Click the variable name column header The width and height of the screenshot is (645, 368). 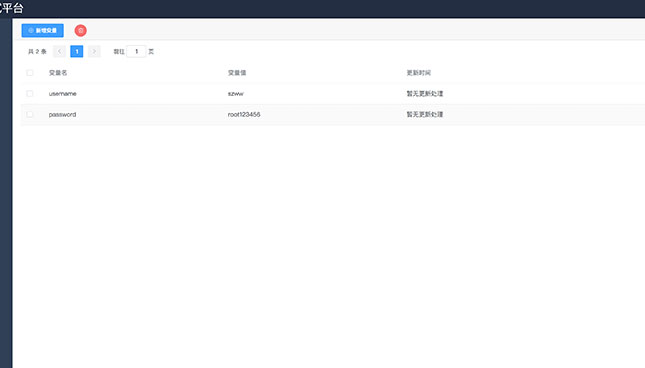pyautogui.click(x=58, y=73)
